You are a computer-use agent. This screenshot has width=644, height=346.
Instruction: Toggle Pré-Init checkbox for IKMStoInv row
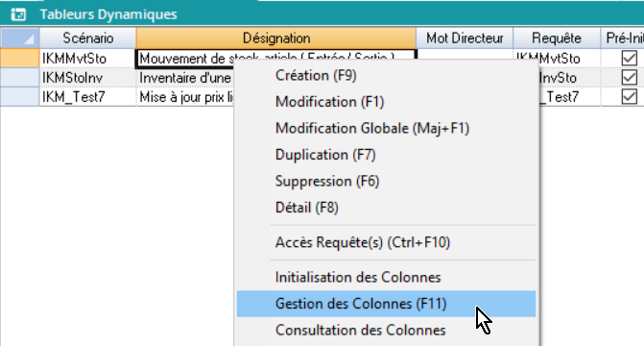pos(630,77)
